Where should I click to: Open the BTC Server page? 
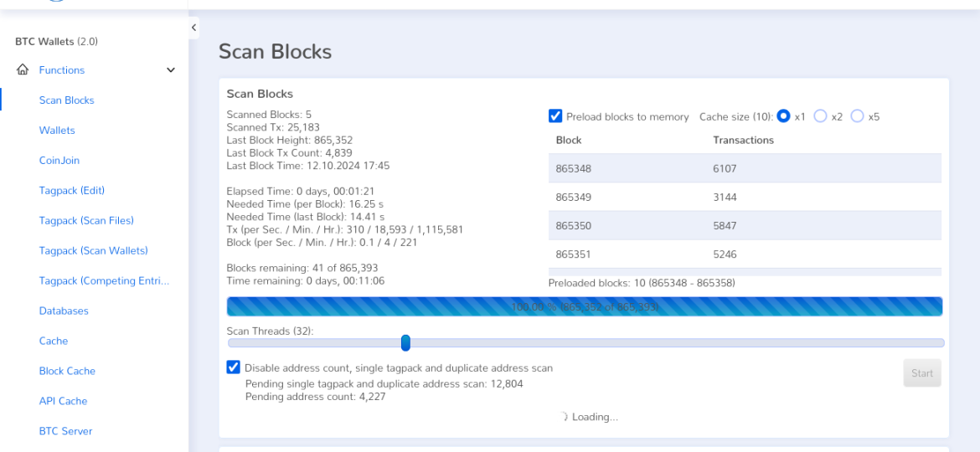tap(65, 431)
